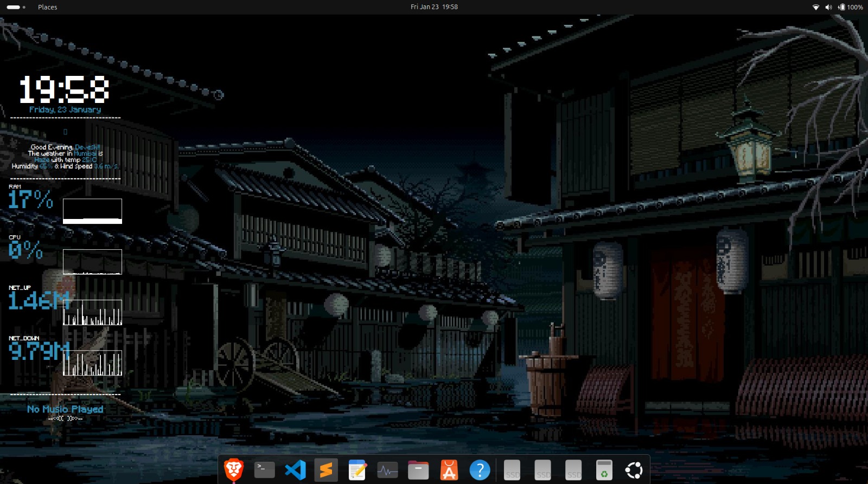Image resolution: width=868 pixels, height=484 pixels.
Task: Open the Files manager in the dock
Action: pyautogui.click(x=418, y=470)
